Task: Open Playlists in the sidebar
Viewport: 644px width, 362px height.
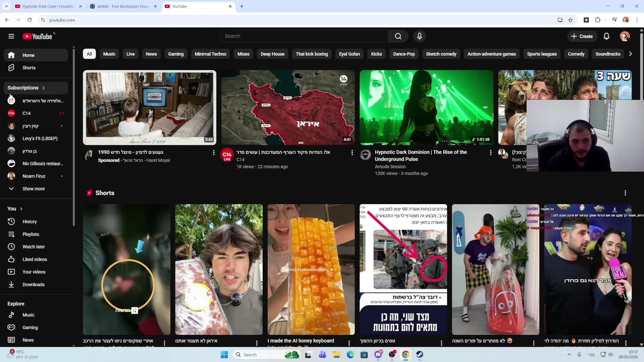Action: [x=36, y=234]
